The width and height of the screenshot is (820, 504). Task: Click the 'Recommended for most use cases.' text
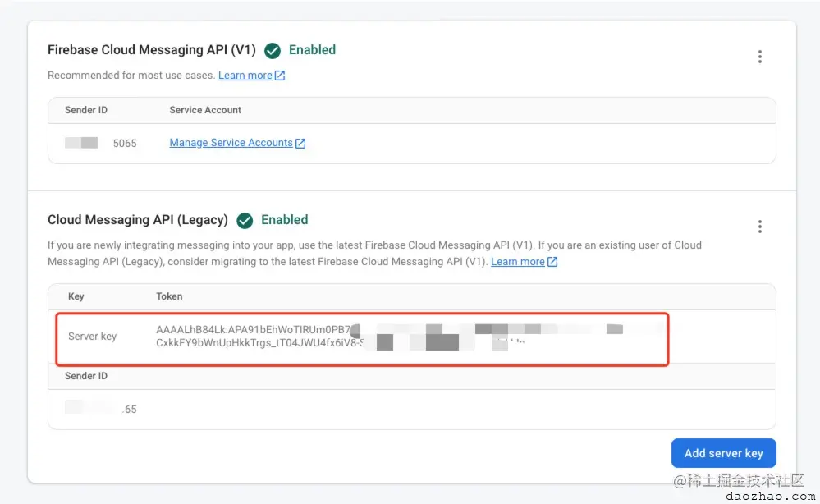click(x=131, y=76)
